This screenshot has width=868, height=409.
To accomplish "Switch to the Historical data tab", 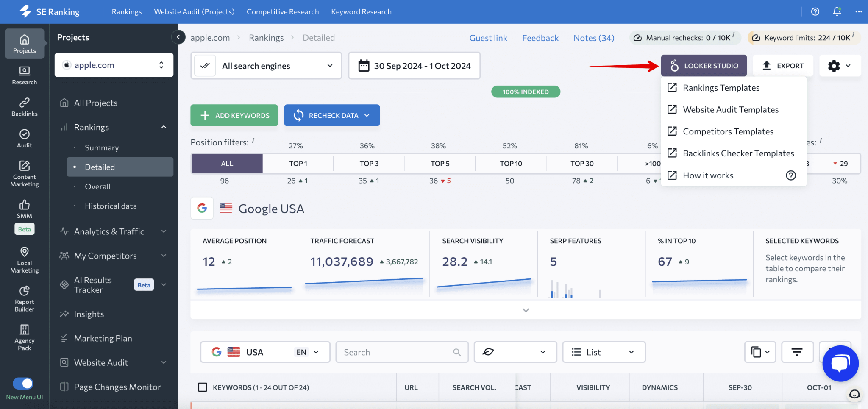I will (111, 206).
